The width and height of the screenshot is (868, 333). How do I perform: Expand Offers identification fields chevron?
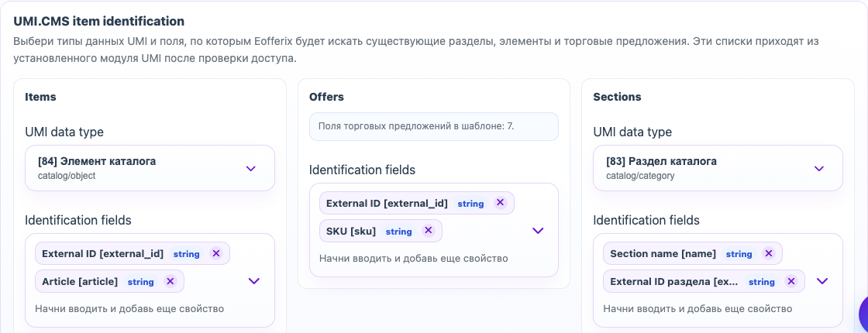click(538, 231)
